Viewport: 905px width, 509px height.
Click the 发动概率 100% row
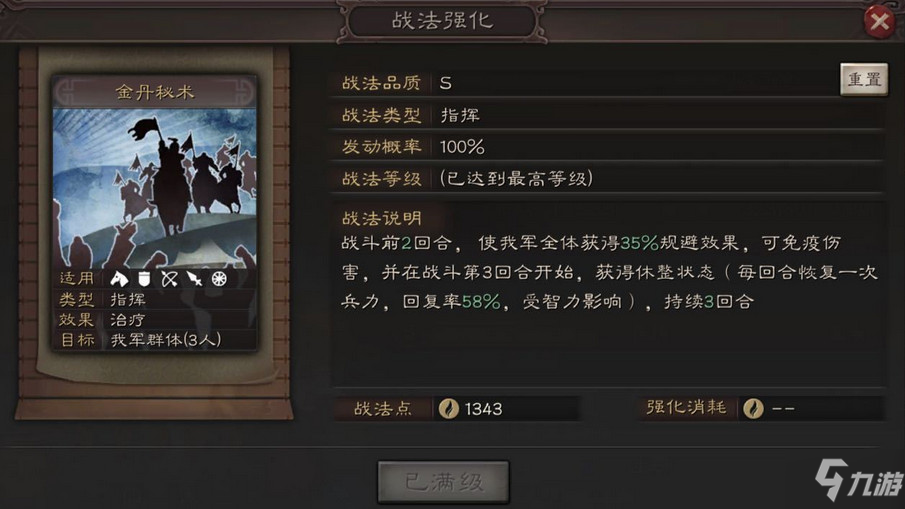(x=607, y=147)
